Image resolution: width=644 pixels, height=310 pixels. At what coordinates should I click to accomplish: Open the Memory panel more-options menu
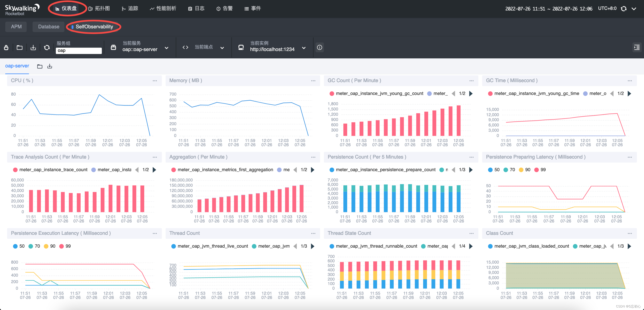pyautogui.click(x=313, y=81)
